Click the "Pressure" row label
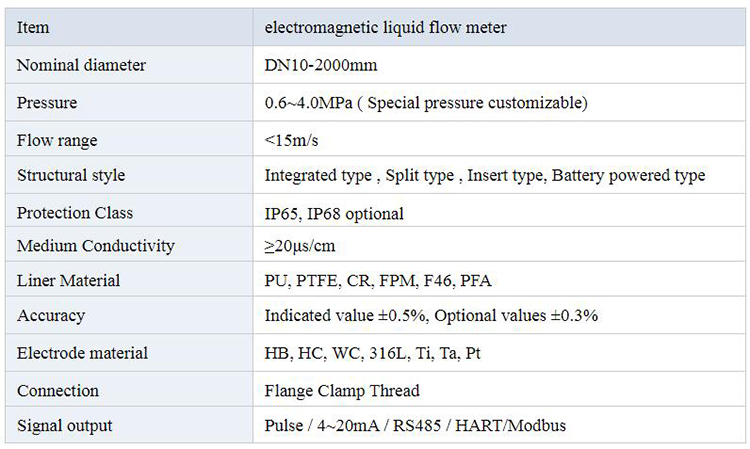This screenshot has height=449, width=750. point(47,103)
